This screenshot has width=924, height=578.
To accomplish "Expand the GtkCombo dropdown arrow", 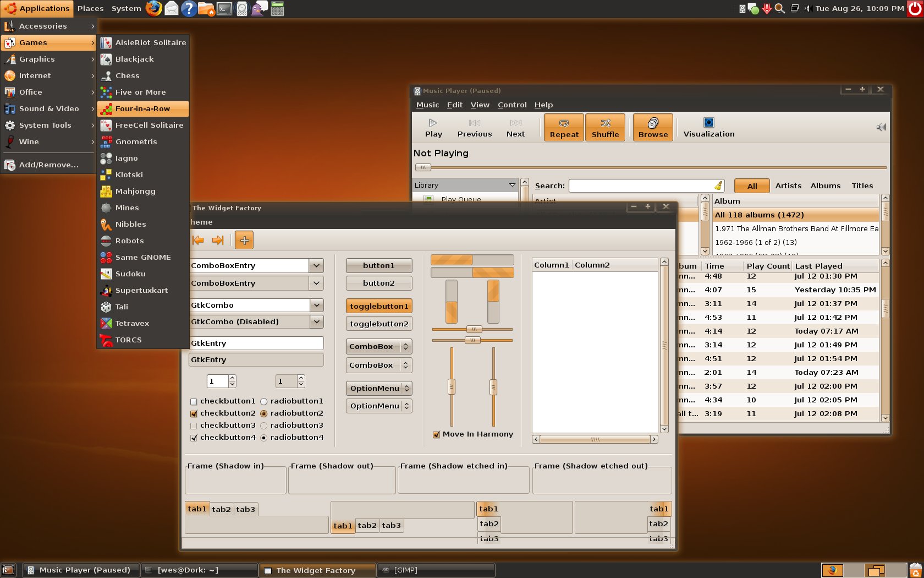I will 316,305.
